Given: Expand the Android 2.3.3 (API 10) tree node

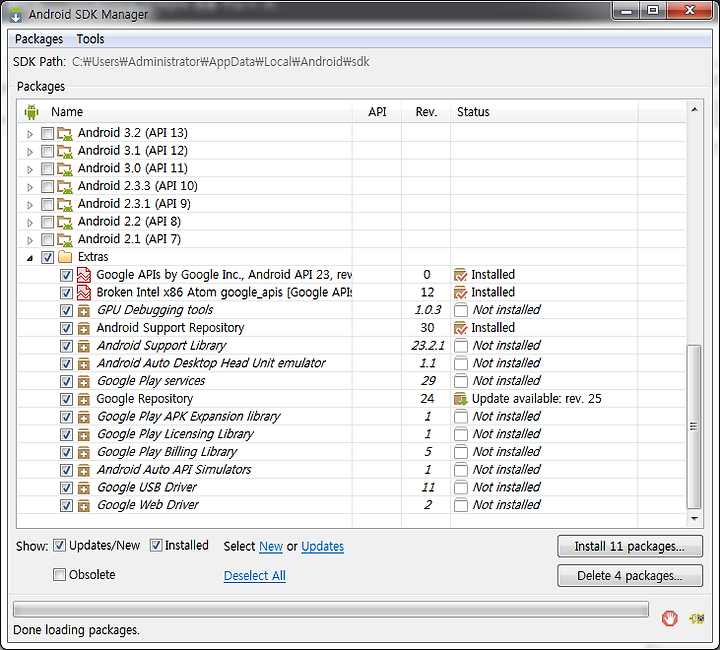Looking at the screenshot, I should [x=30, y=187].
